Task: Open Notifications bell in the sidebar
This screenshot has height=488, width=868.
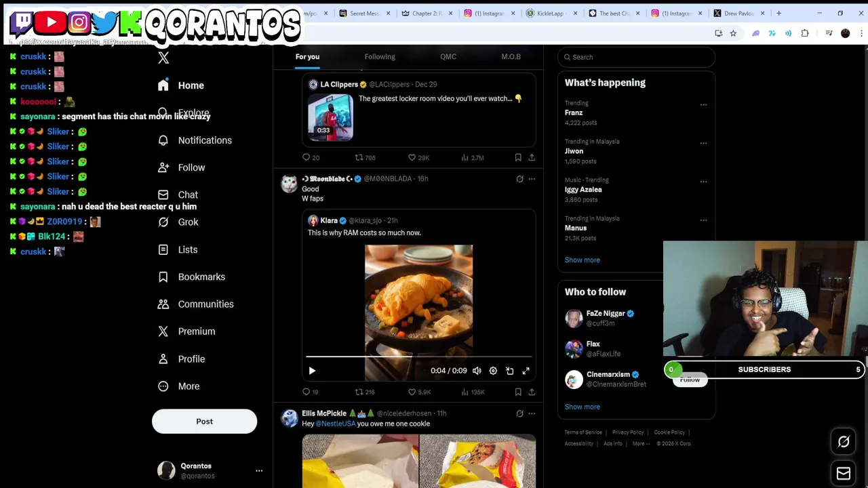Action: pos(163,140)
